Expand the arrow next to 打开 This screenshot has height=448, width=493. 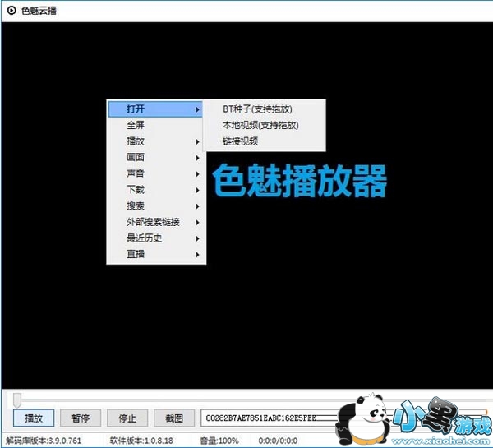coord(197,109)
